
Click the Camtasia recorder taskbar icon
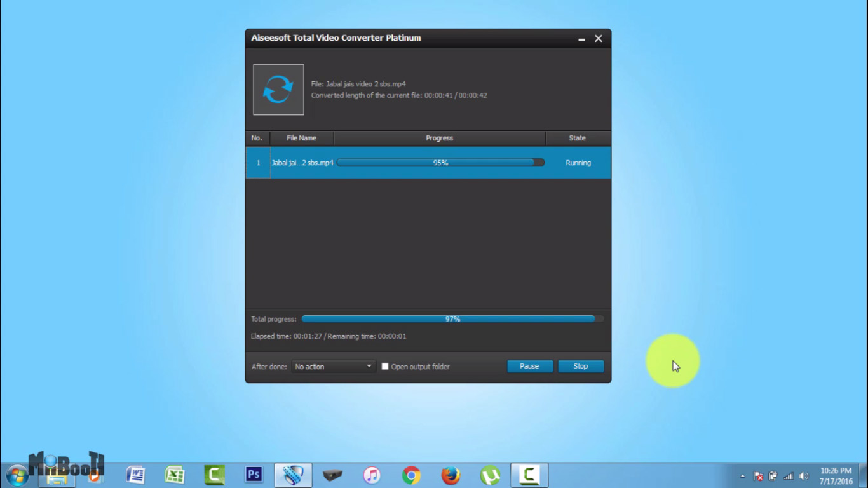529,475
